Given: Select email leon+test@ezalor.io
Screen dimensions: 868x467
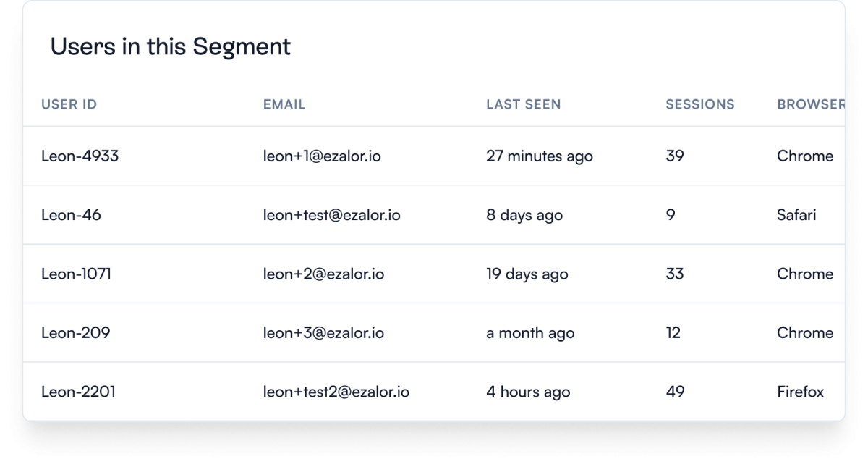Looking at the screenshot, I should point(332,215).
